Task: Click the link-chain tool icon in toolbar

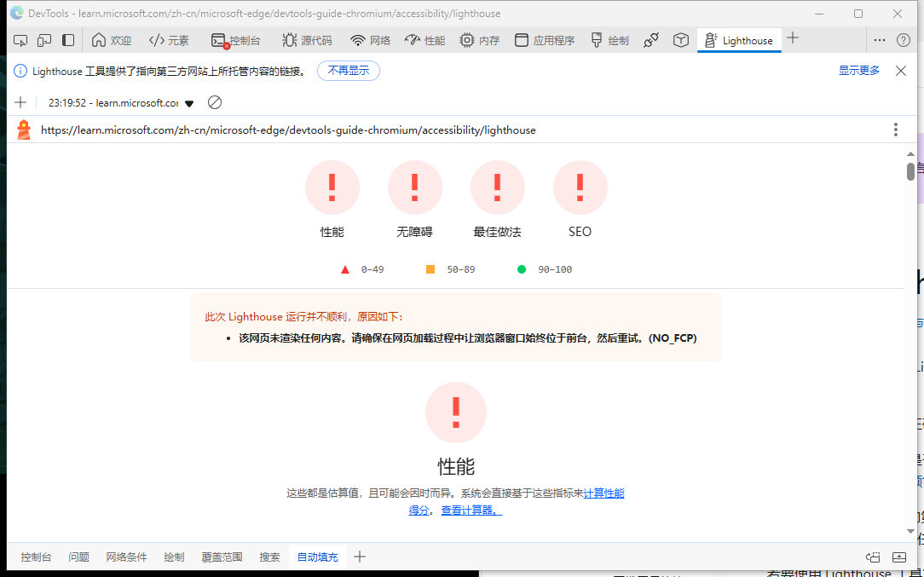Action: point(651,40)
